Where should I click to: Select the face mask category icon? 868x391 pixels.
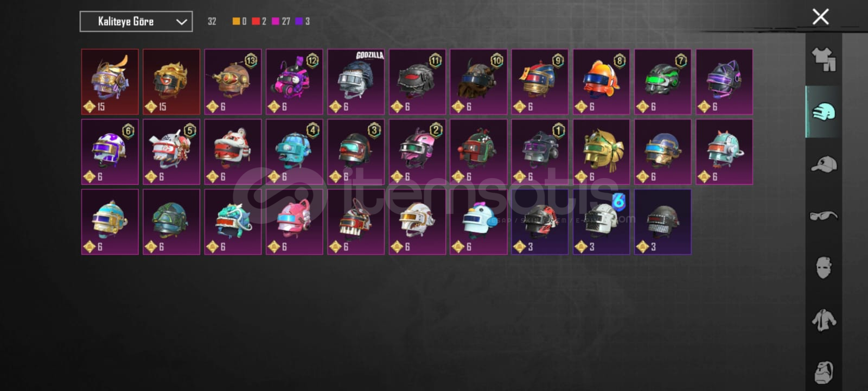pyautogui.click(x=824, y=268)
